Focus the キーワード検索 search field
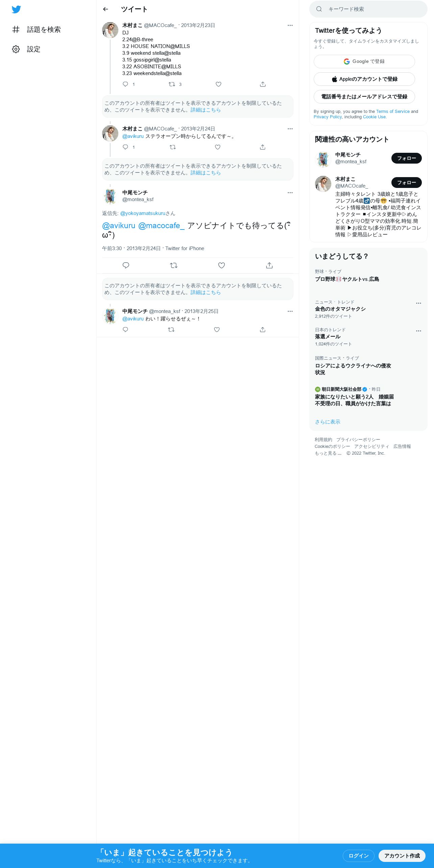The width and height of the screenshot is (434, 868). tap(368, 9)
